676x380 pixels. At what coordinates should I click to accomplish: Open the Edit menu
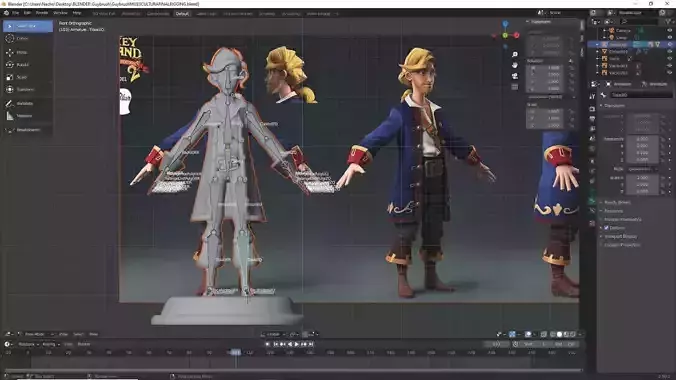pos(27,13)
